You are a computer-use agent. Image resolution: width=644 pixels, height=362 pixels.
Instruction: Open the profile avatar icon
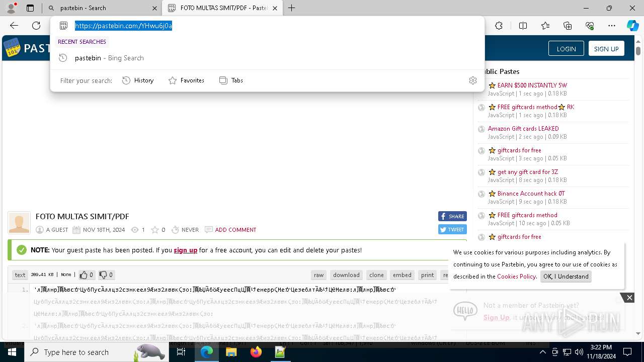tap(11, 8)
